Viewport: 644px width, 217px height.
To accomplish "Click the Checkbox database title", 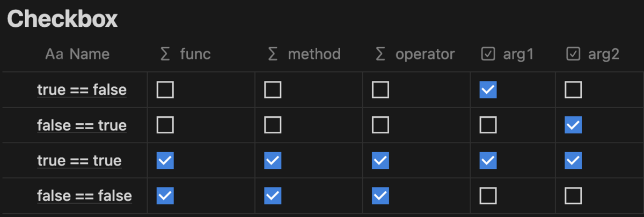I will click(62, 19).
